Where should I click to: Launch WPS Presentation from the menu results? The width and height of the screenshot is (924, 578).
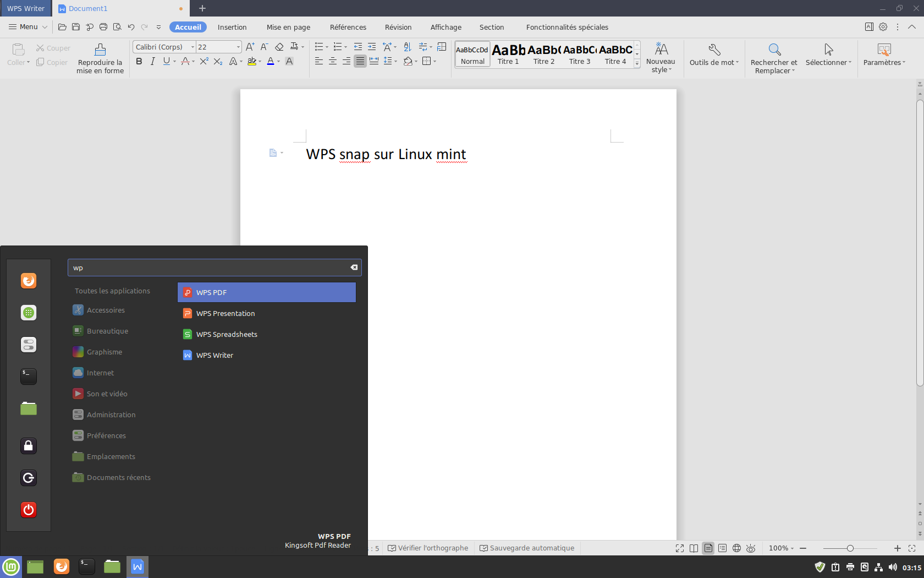coord(267,313)
